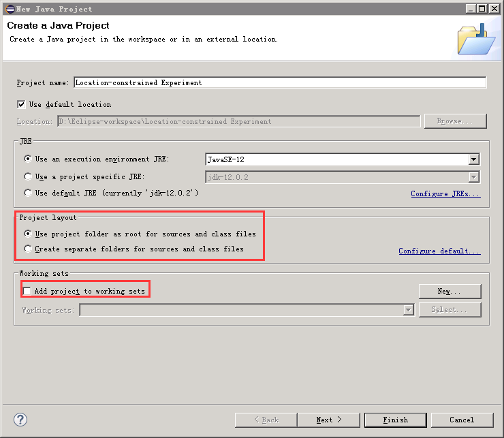Click the 'Working sets' group label

tap(44, 273)
